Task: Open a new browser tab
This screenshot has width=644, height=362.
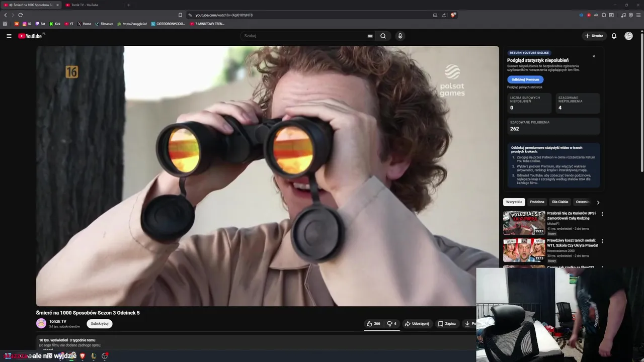Action: (x=128, y=5)
